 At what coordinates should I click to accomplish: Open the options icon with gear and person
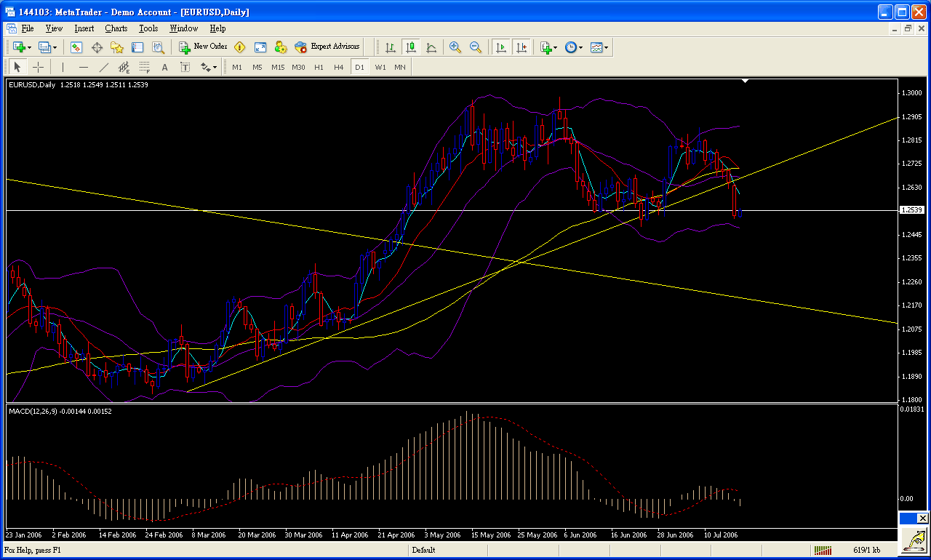(280, 47)
